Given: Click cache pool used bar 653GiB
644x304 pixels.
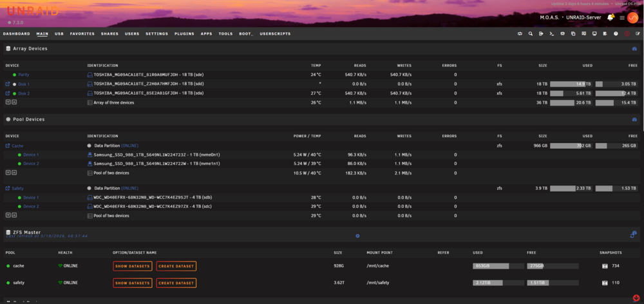Looking at the screenshot, I should (498, 266).
